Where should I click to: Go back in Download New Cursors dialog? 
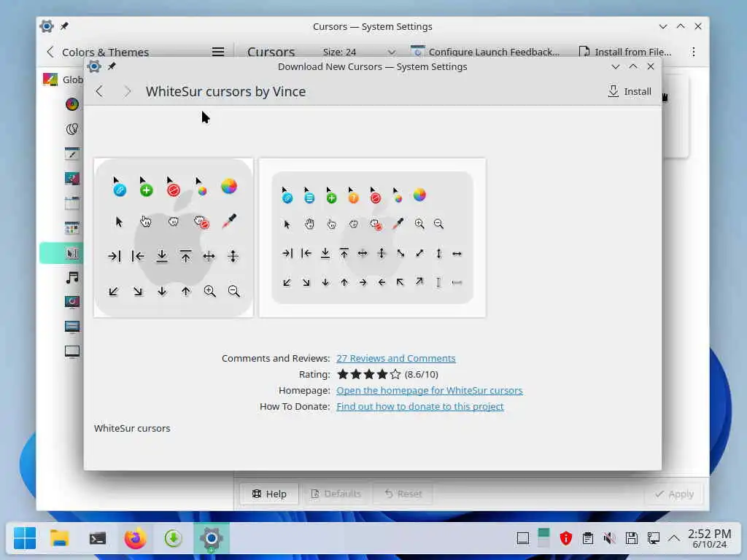(99, 91)
